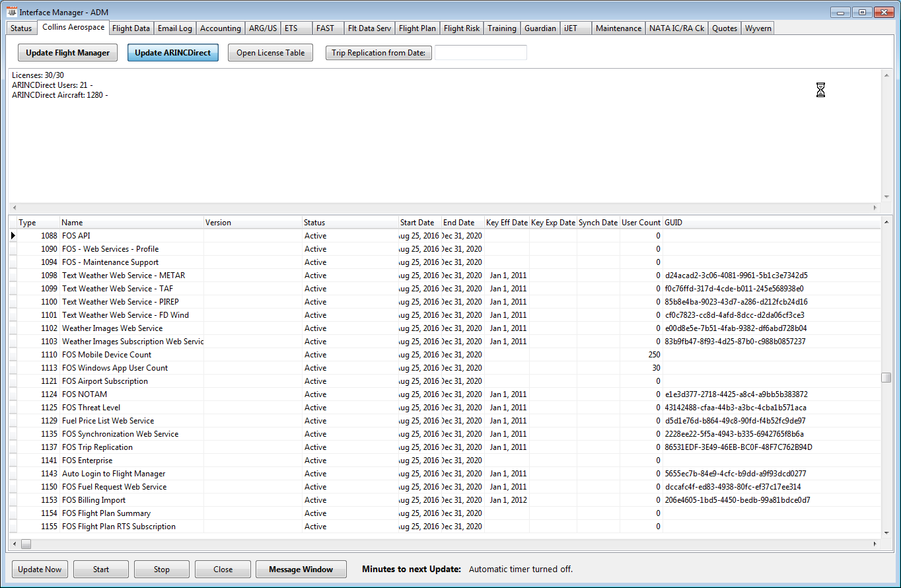The height and width of the screenshot is (588, 901).
Task: Sort by the Status column header
Action: [351, 223]
